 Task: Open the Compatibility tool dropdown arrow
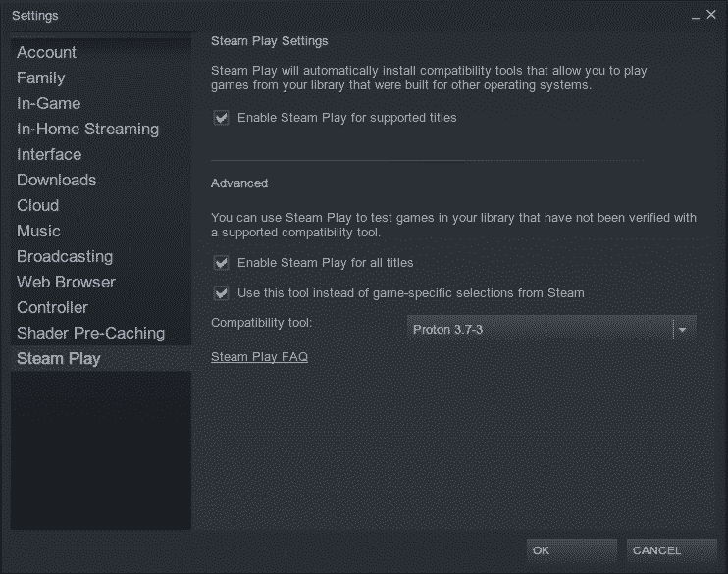pyautogui.click(x=683, y=329)
